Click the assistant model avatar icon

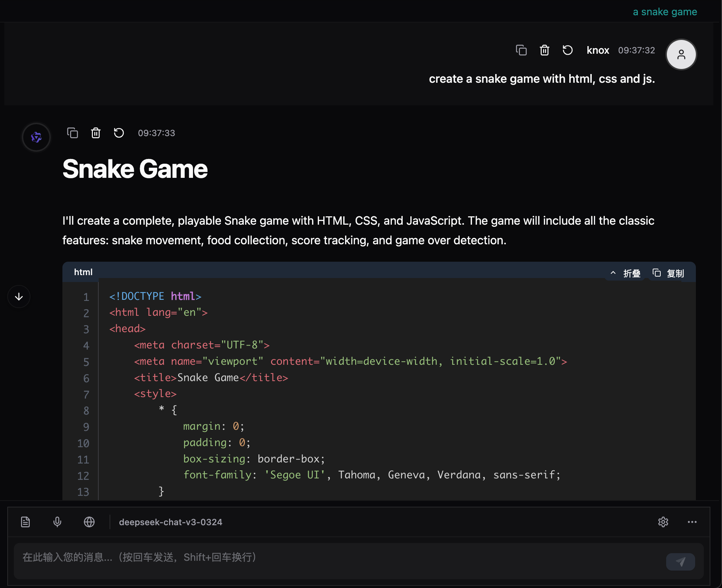point(36,137)
